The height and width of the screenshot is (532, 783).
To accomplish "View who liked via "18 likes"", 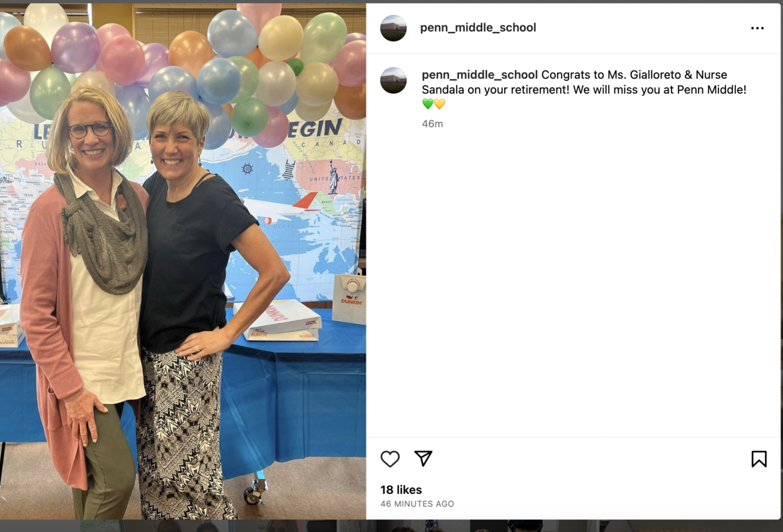I will [x=401, y=489].
